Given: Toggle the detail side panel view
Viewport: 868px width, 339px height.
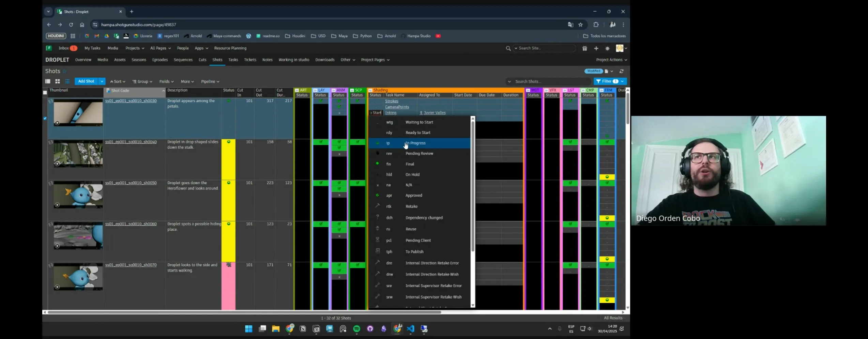Looking at the screenshot, I should (x=48, y=81).
